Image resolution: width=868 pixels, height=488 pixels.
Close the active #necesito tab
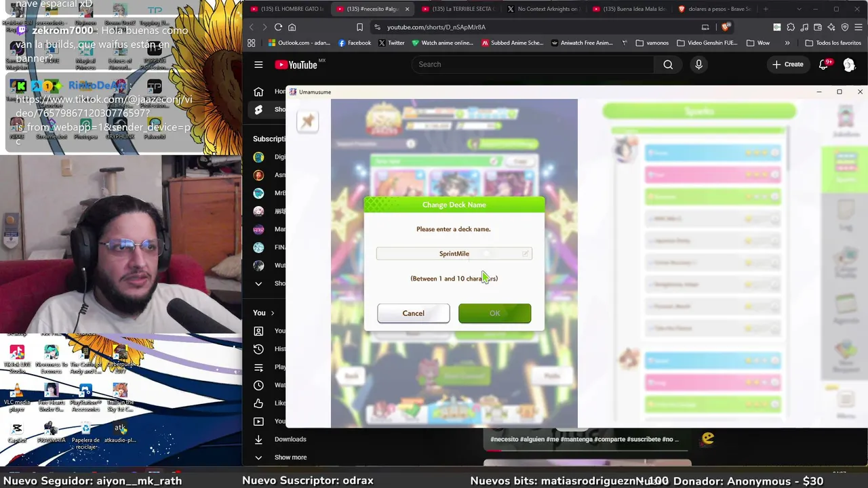[407, 9]
